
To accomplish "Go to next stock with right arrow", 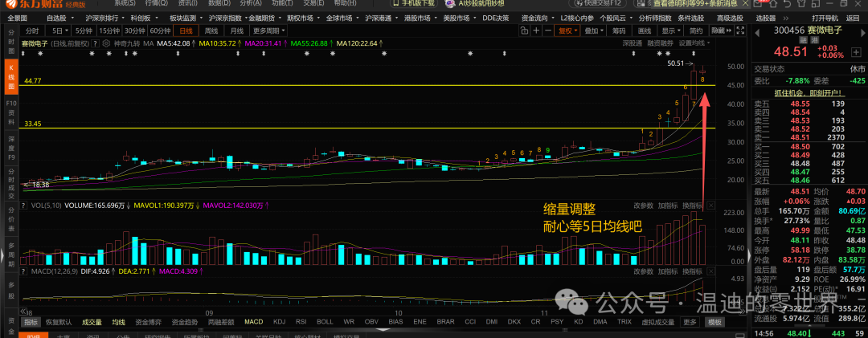I will click(x=863, y=33).
